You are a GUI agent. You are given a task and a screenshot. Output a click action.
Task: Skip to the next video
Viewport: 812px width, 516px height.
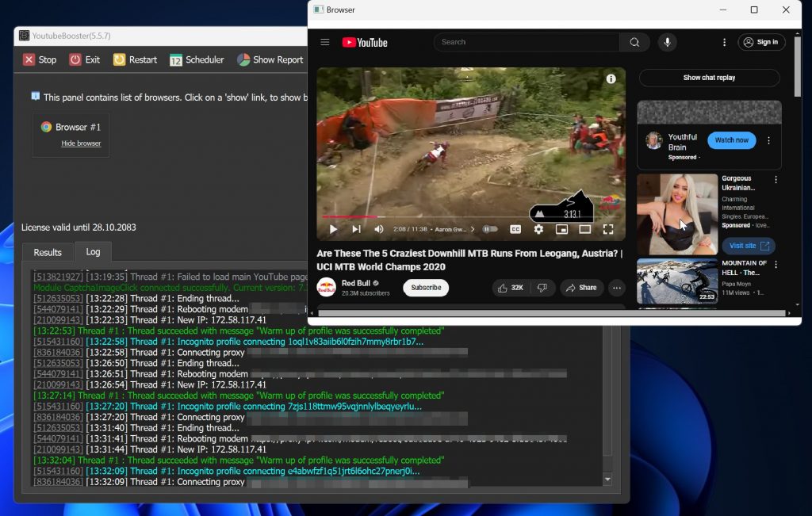tap(356, 229)
